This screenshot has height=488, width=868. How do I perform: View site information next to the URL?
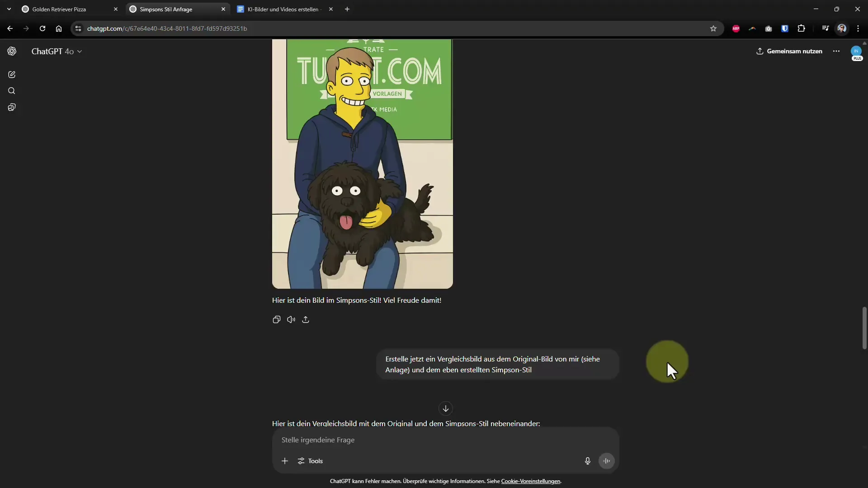[78, 28]
